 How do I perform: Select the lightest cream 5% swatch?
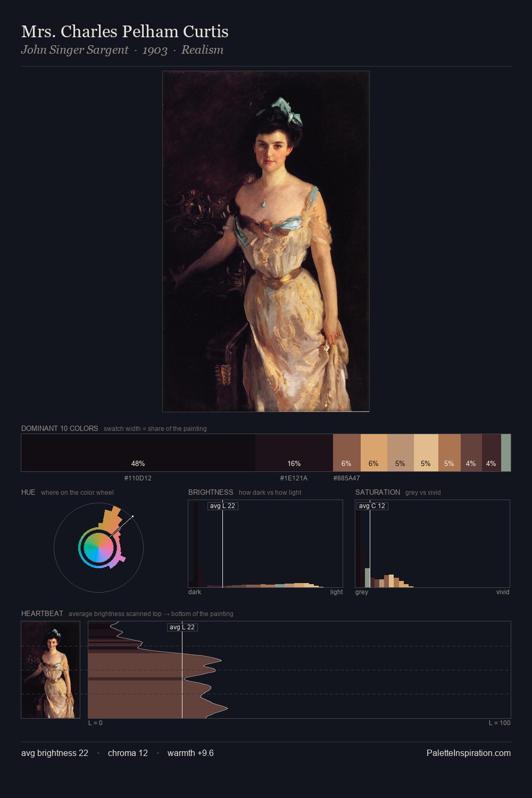[426, 453]
